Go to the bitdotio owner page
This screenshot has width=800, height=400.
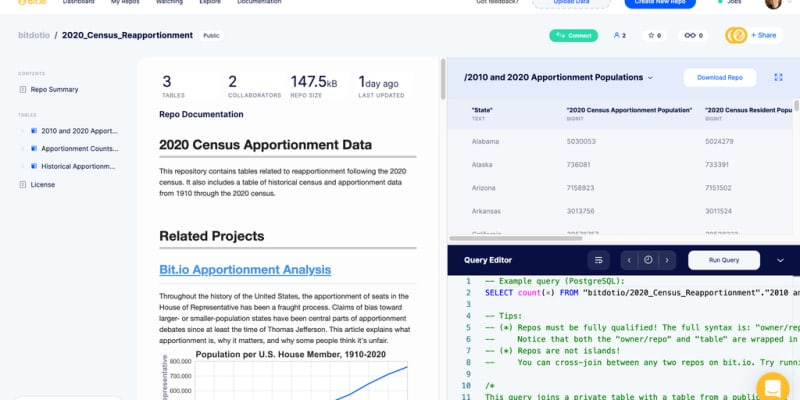(34, 36)
